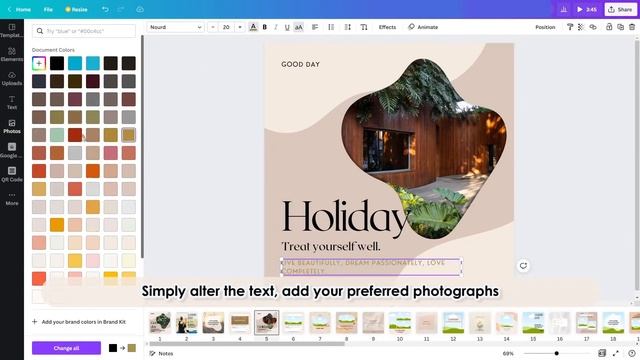Screen dimensions: 640x360
Task: Open the insights chart icon
Action: 564,9
